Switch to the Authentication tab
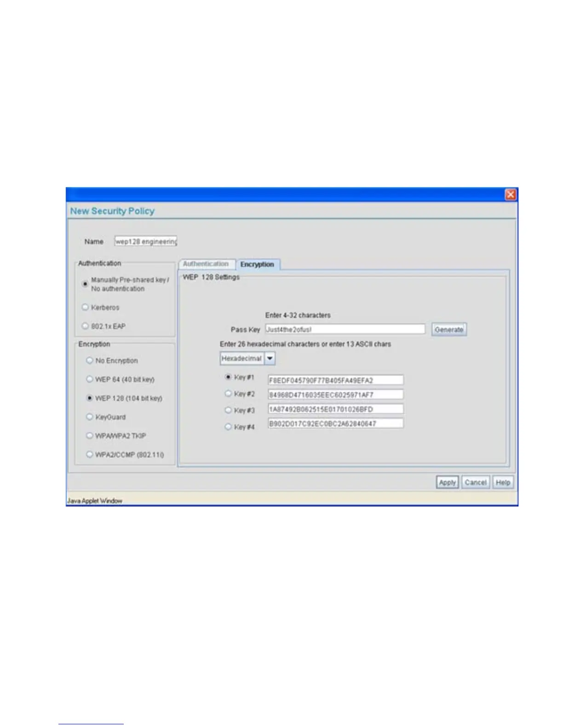The image size is (563, 728). pos(206,264)
